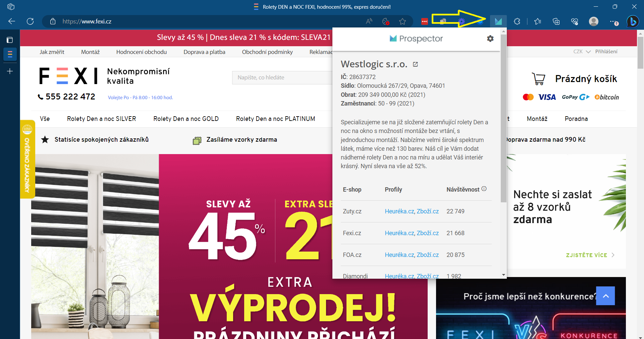Viewport: 644px width, 339px height.
Task: Open the user profile avatar
Action: coord(594,21)
